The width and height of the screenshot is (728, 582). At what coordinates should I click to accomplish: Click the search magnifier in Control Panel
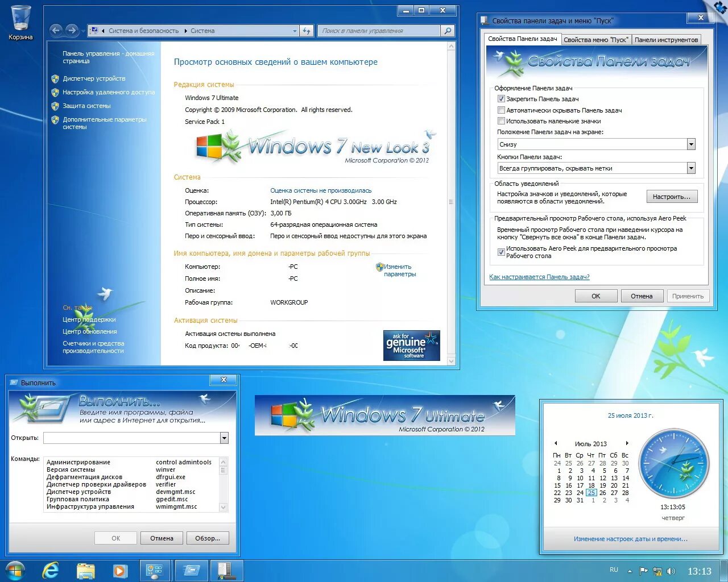[448, 31]
